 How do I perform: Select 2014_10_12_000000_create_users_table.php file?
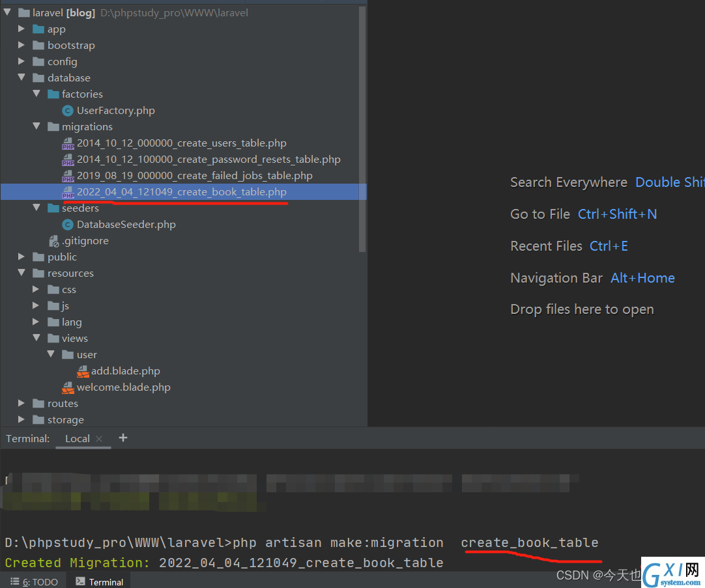[182, 143]
